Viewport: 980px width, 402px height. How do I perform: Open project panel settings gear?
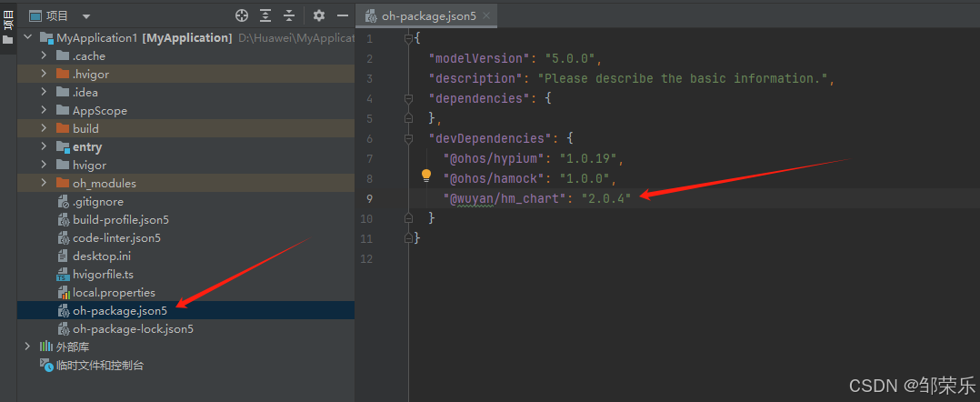click(319, 15)
